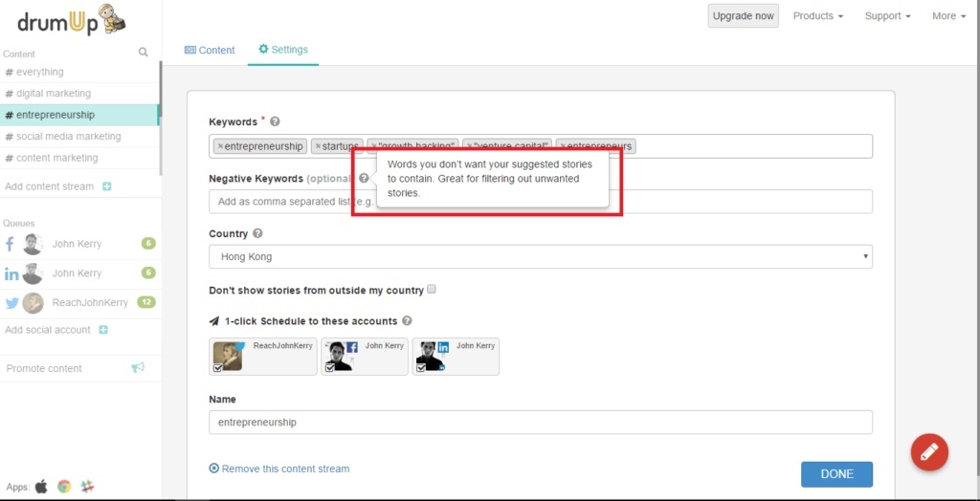Select the digital marketing content stream
The height and width of the screenshot is (501, 980).
click(x=53, y=94)
